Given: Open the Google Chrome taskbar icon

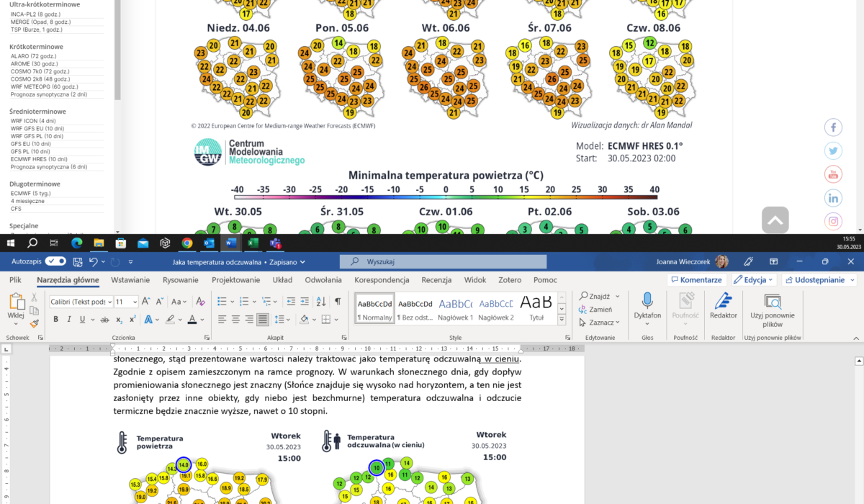Looking at the screenshot, I should [187, 243].
